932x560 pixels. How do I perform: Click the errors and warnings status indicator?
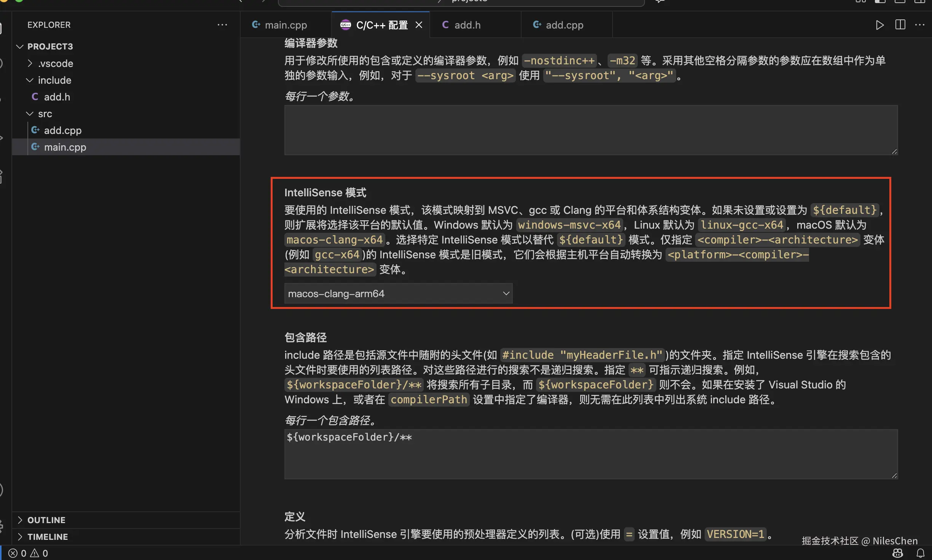(x=27, y=553)
